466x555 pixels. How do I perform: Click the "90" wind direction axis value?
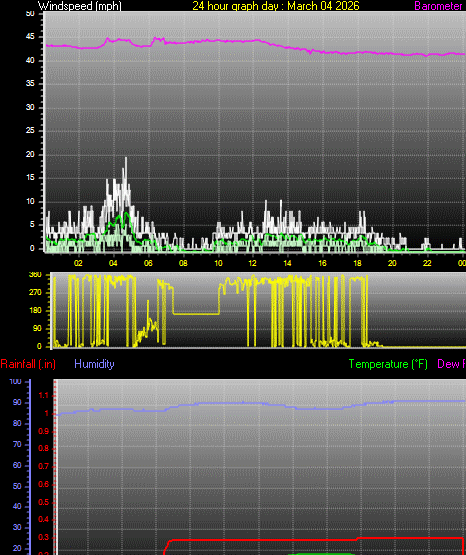pyautogui.click(x=37, y=328)
